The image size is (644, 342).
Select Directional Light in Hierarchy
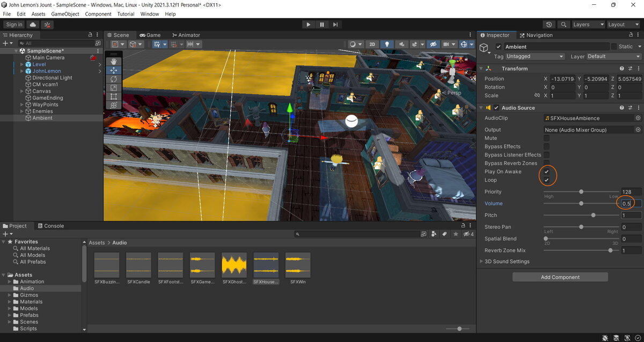point(52,78)
